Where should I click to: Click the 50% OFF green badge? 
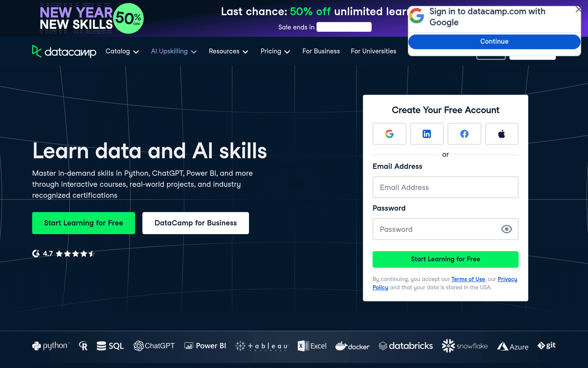point(128,18)
